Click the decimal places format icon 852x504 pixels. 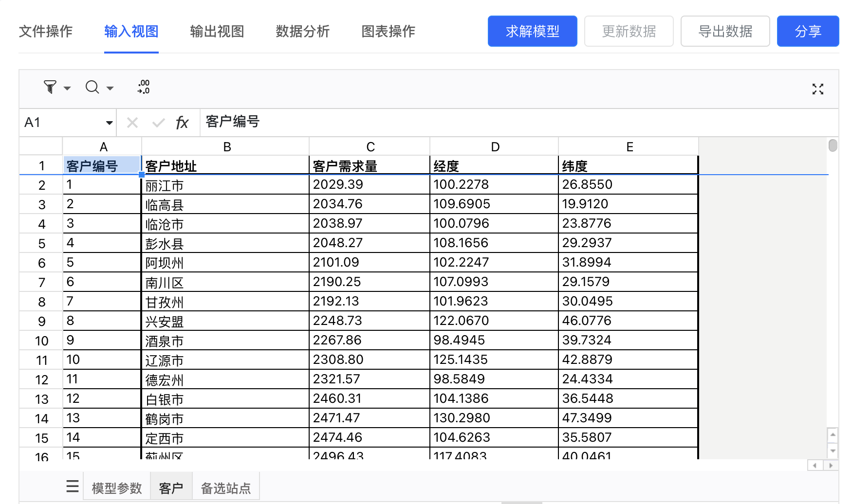tap(144, 87)
